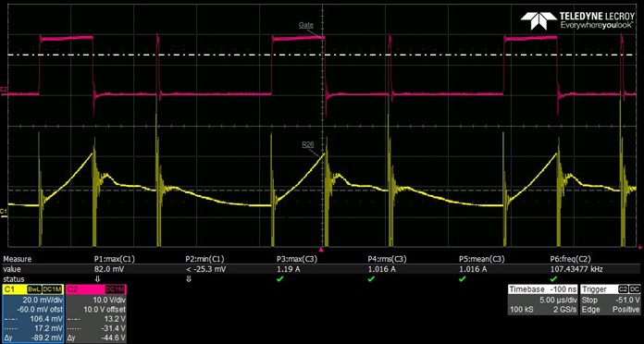Open the C1 channel descriptor header

click(x=32, y=289)
